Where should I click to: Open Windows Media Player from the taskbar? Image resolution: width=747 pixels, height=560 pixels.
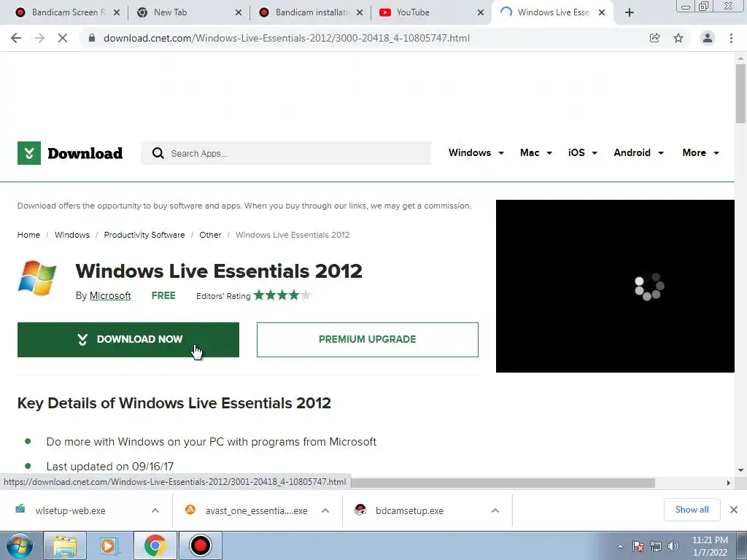[x=109, y=545]
